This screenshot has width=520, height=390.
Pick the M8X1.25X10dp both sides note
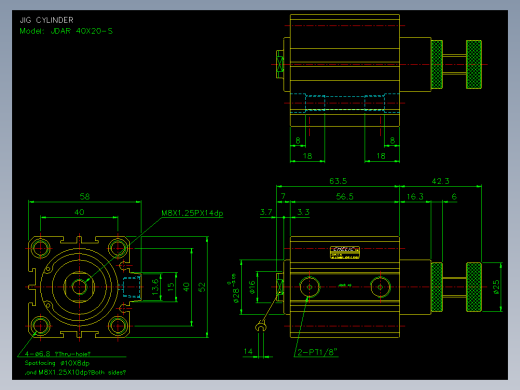[x=75, y=372]
